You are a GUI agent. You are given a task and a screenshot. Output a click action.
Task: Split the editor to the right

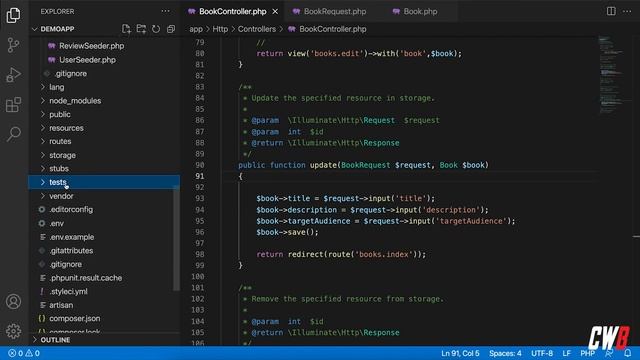(611, 11)
